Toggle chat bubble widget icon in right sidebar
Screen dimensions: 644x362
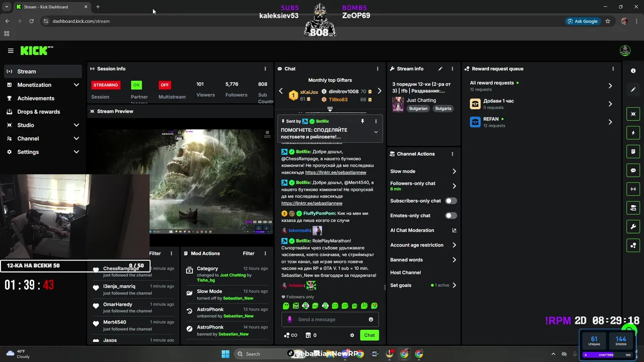[633, 170]
